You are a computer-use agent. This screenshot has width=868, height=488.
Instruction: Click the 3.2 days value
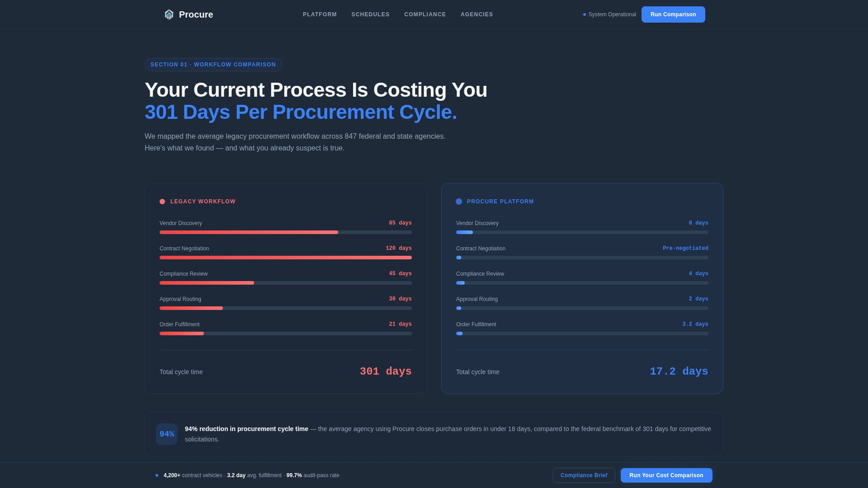695,324
